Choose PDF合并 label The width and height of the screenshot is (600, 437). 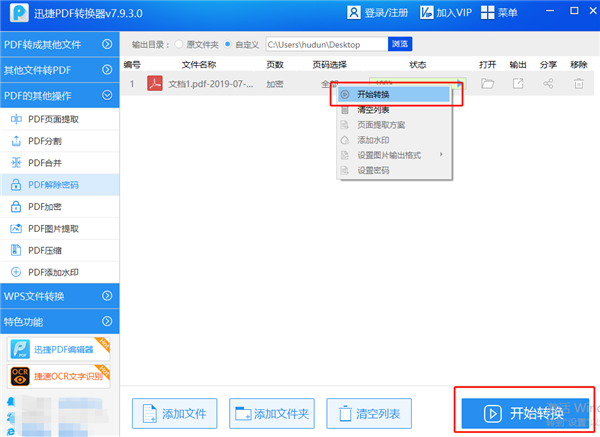[x=45, y=163]
